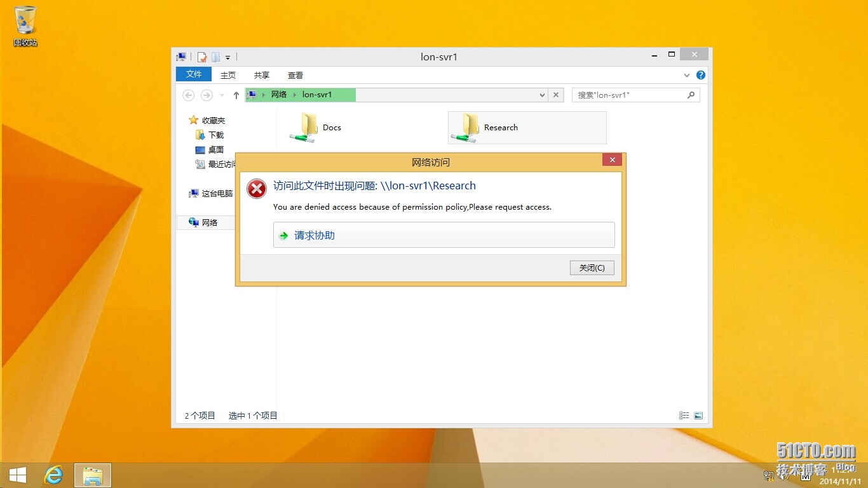Expand the ribbon with the chevron arrow
868x488 pixels.
(687, 75)
